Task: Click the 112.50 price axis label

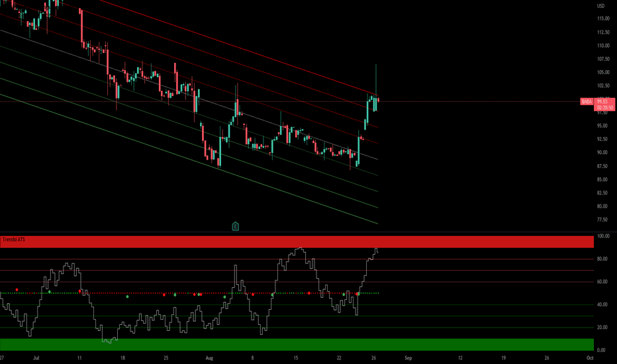Action: click(x=603, y=32)
